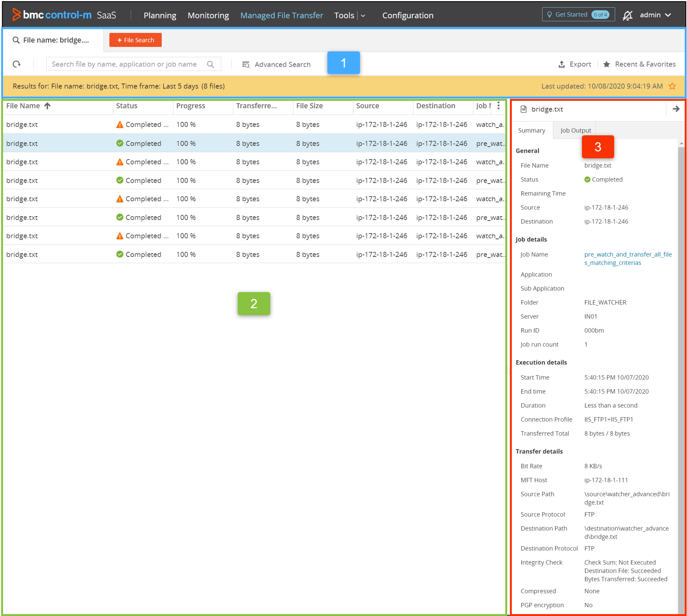
Task: Click the Get Started button
Action: pos(578,15)
